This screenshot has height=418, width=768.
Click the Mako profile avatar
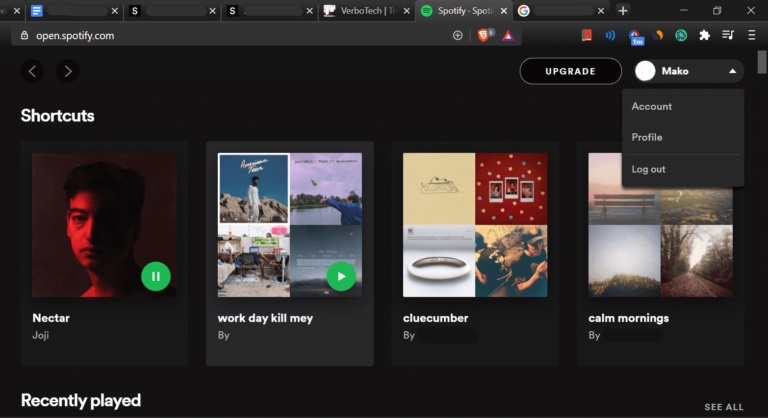point(645,71)
